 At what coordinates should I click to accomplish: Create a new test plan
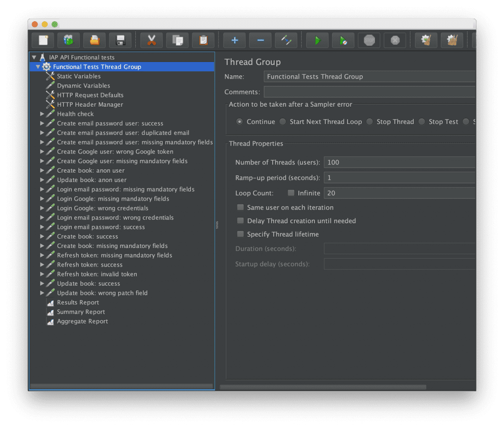[42, 40]
